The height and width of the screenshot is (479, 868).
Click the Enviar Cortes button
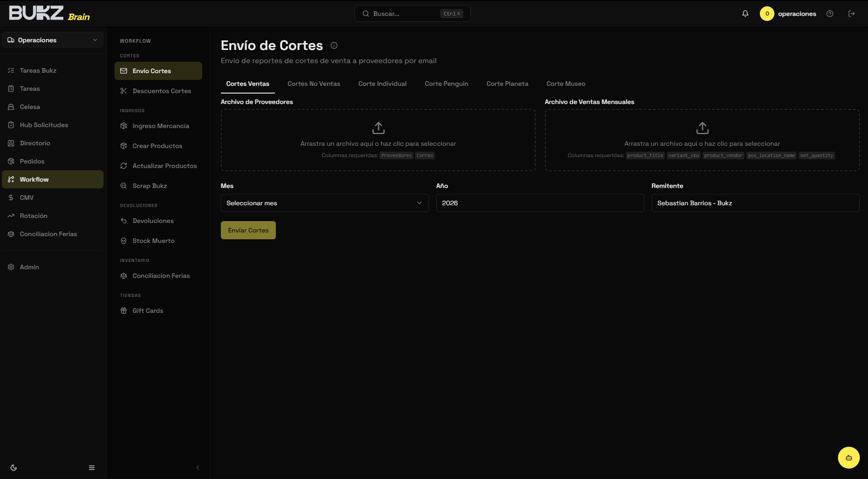pyautogui.click(x=248, y=230)
